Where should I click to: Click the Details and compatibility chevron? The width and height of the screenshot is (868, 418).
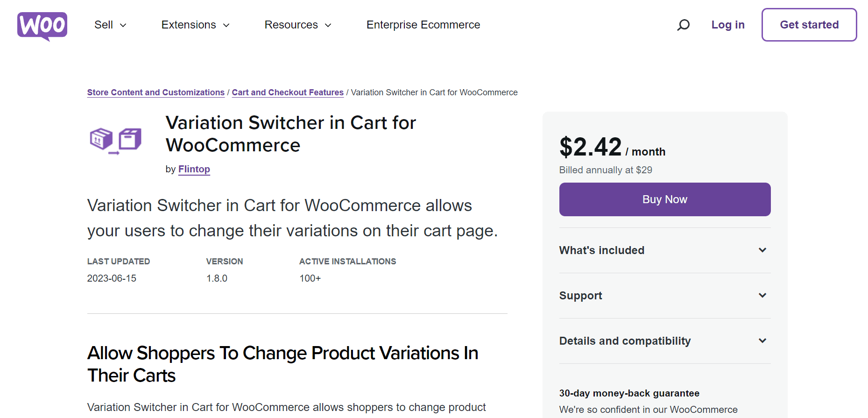coord(762,341)
